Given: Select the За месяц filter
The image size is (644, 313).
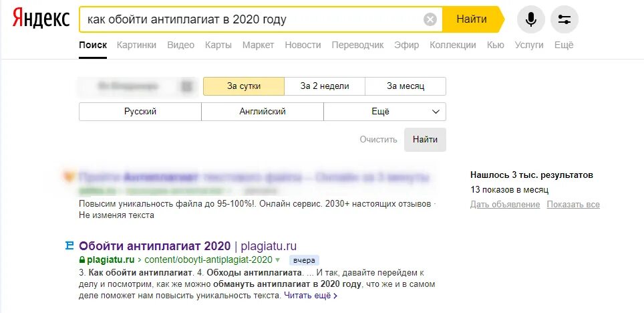Looking at the screenshot, I should (x=406, y=86).
